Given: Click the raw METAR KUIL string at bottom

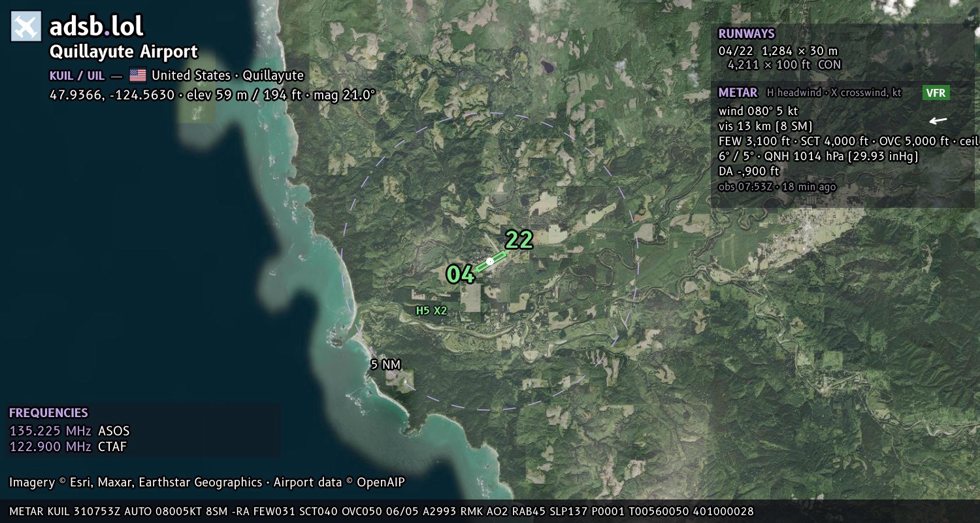Looking at the screenshot, I should [x=382, y=511].
